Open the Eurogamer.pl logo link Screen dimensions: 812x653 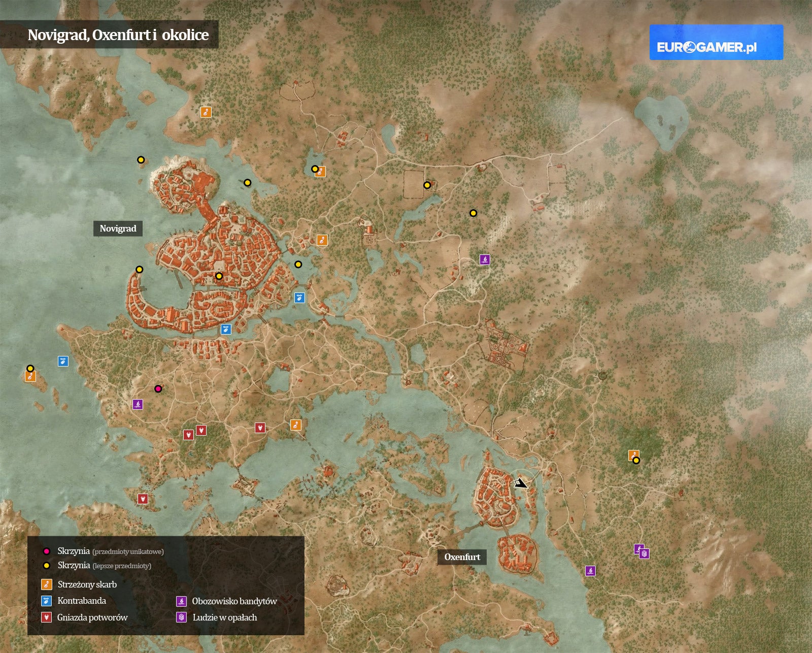(716, 43)
